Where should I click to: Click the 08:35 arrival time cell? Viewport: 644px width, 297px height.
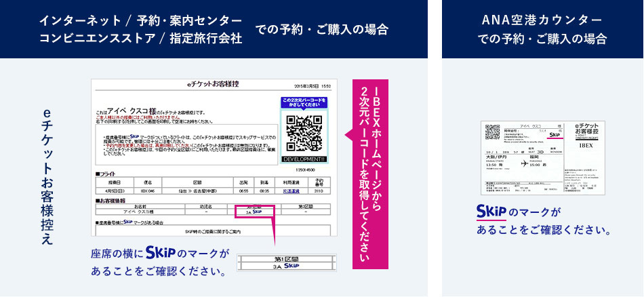click(x=264, y=191)
